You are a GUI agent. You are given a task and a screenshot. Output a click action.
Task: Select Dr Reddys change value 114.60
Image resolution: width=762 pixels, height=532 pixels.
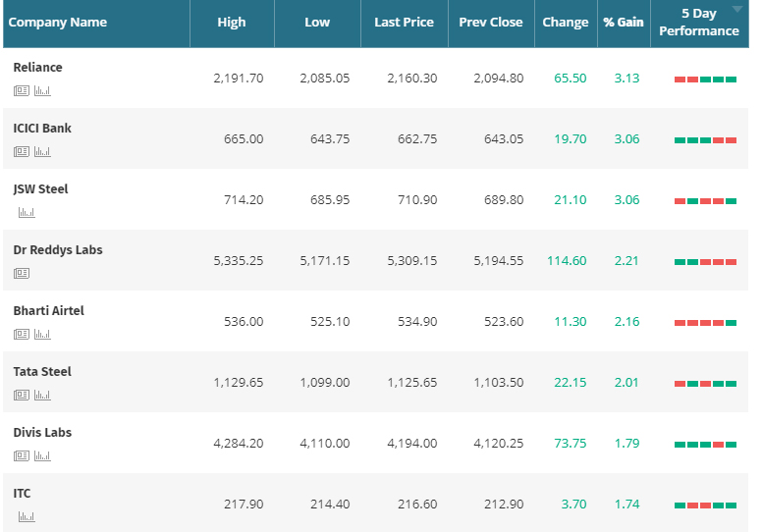pos(567,261)
